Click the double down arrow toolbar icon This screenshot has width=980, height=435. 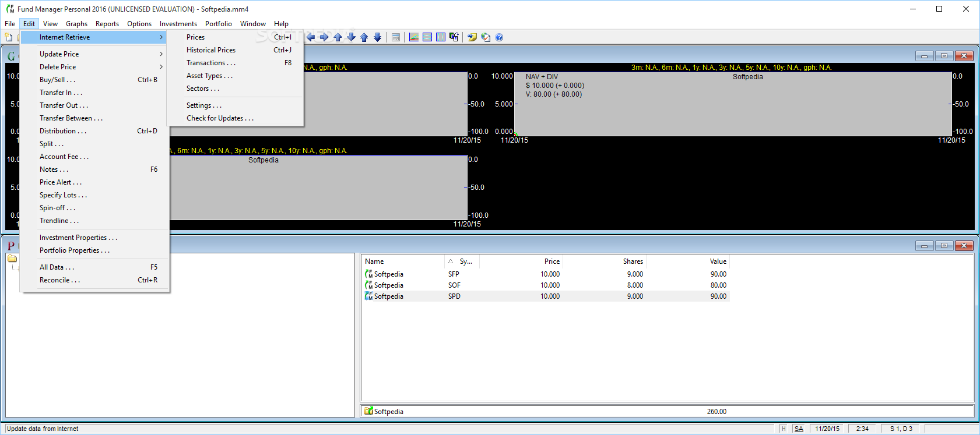(378, 37)
